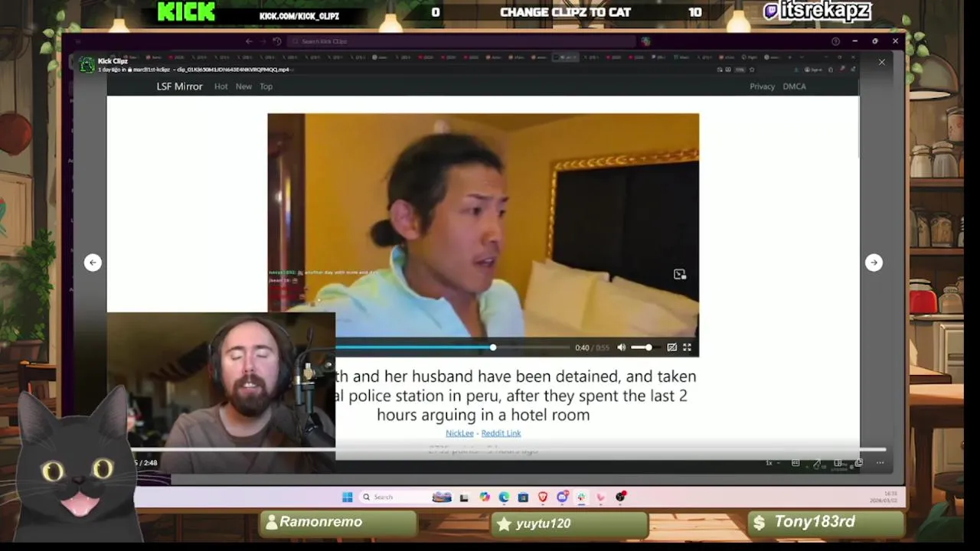Open the Task View icon on taskbar
This screenshot has width=980, height=551.
coord(464,497)
